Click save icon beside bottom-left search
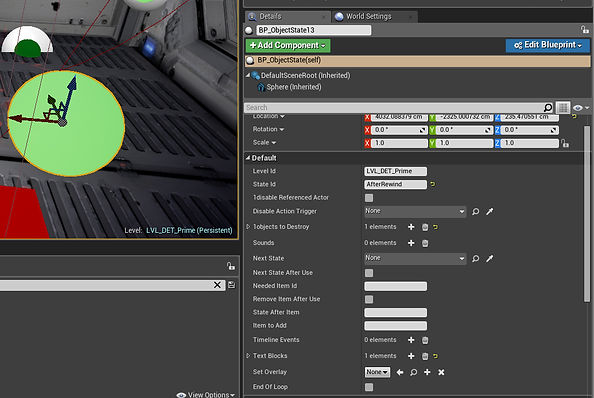This screenshot has width=594, height=398. point(231,285)
